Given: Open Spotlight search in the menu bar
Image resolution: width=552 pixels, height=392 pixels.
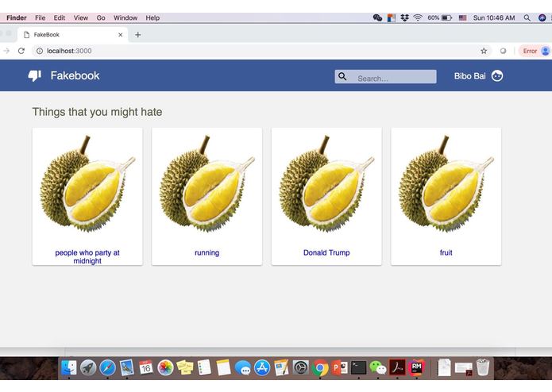Looking at the screenshot, I should point(527,18).
